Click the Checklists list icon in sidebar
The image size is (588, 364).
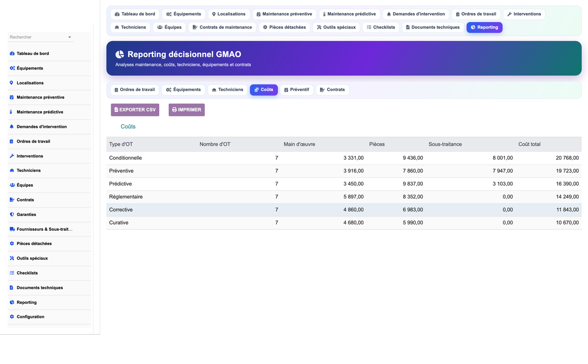[x=12, y=273]
